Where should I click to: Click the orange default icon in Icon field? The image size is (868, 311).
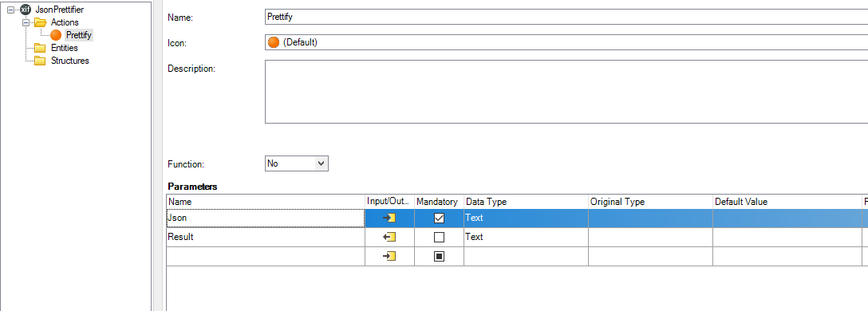pos(274,42)
